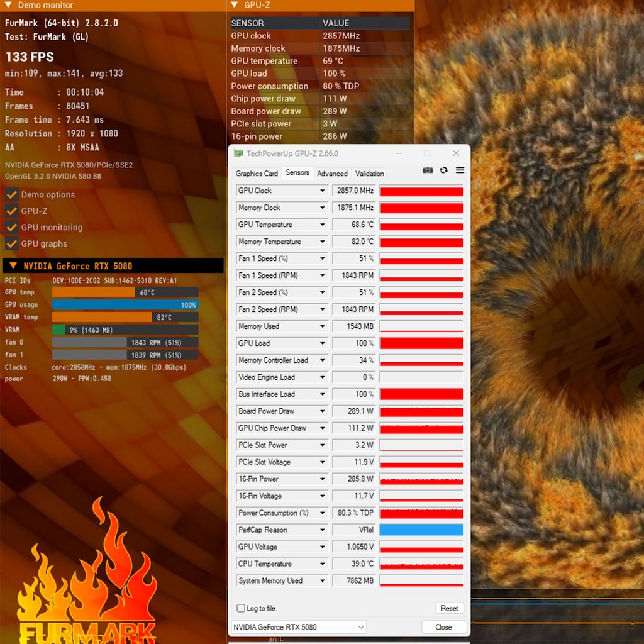Click the GPU Load red history graph
Screen dimensions: 644x644
(x=421, y=343)
